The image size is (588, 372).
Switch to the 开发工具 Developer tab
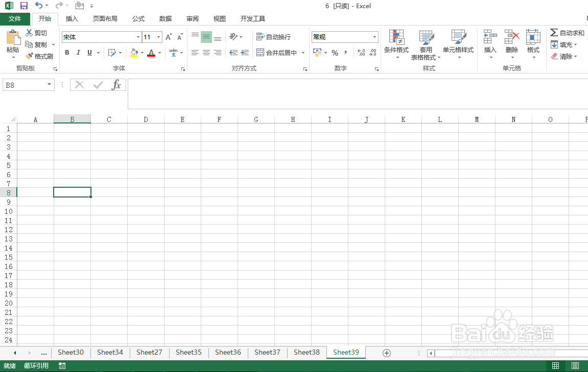253,19
